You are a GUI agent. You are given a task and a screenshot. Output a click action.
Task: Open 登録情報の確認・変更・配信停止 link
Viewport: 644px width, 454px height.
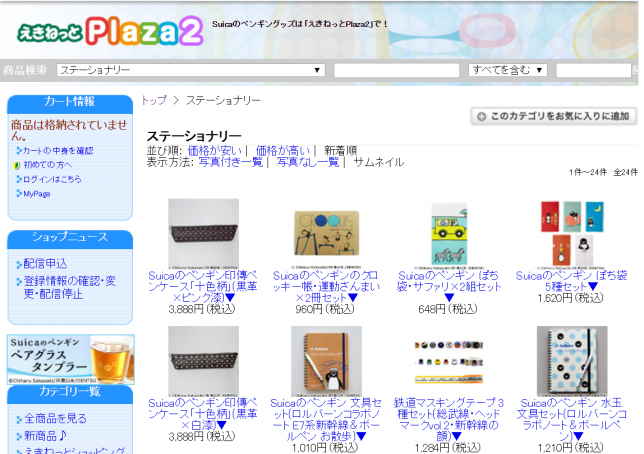[x=70, y=288]
